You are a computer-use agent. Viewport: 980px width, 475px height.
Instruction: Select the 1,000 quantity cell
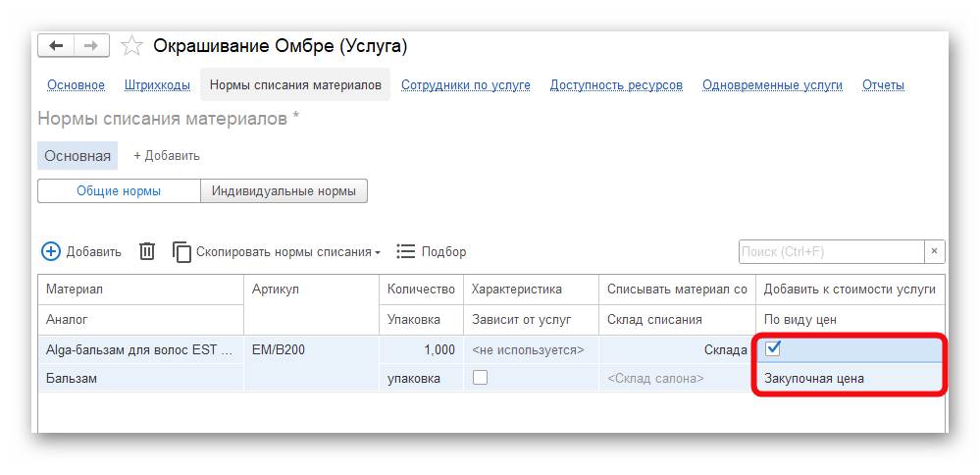click(x=421, y=350)
